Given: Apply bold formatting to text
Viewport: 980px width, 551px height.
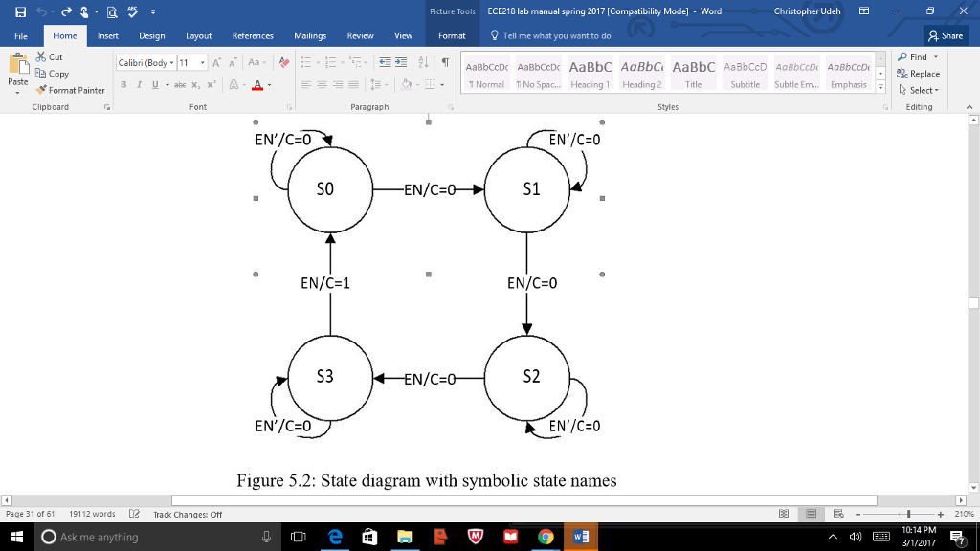Looking at the screenshot, I should (x=122, y=84).
